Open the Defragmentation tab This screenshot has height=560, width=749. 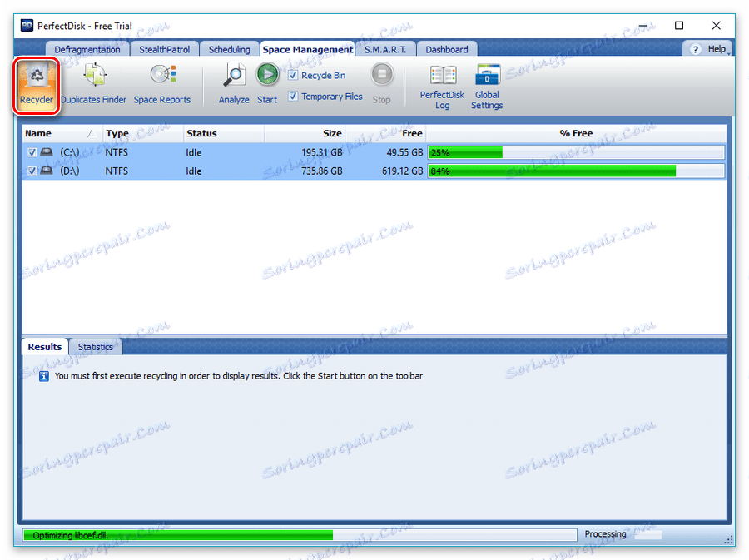(x=87, y=49)
